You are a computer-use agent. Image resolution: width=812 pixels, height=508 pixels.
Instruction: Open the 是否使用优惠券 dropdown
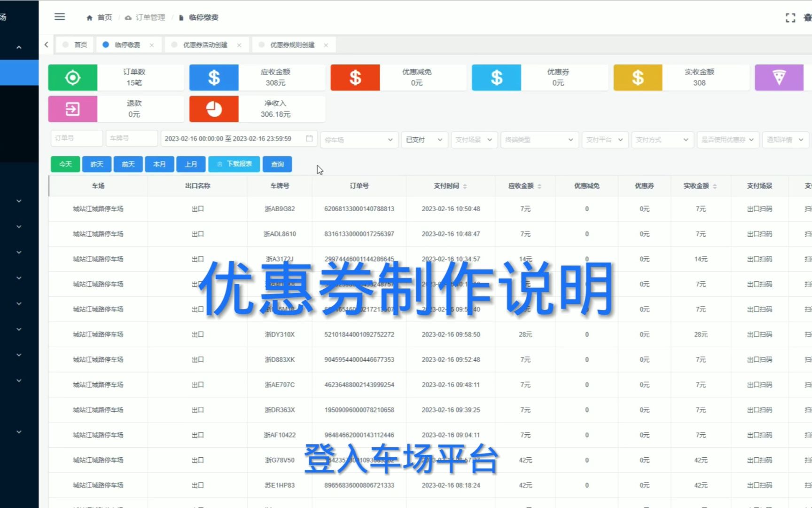tap(728, 140)
